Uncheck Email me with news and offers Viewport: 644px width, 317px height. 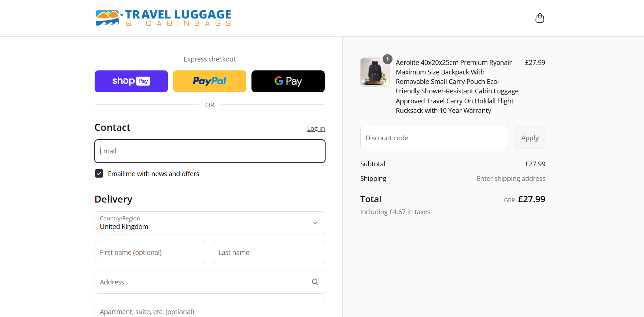click(x=99, y=174)
